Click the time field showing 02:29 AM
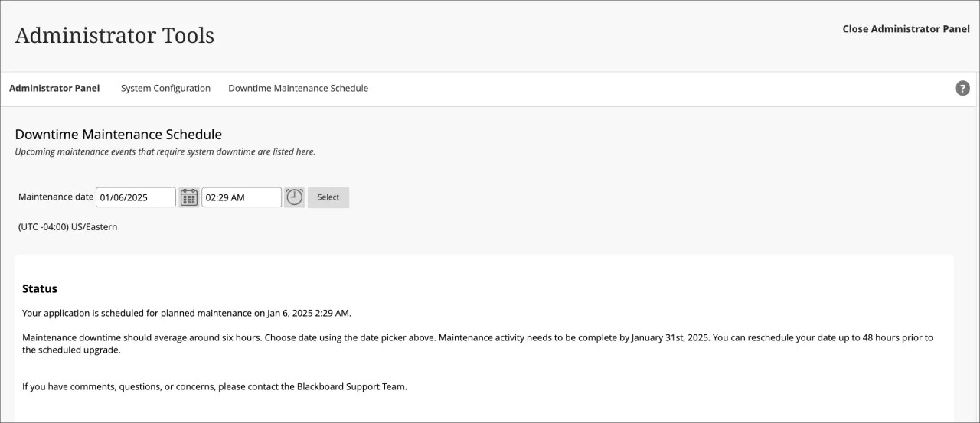Image resolution: width=980 pixels, height=423 pixels. pos(241,197)
